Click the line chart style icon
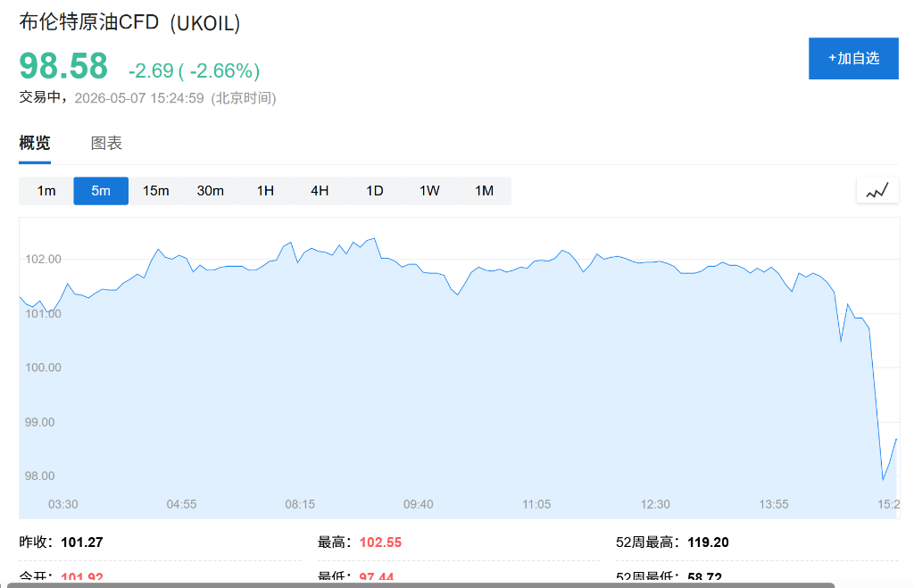This screenshot has width=914, height=588. (877, 191)
